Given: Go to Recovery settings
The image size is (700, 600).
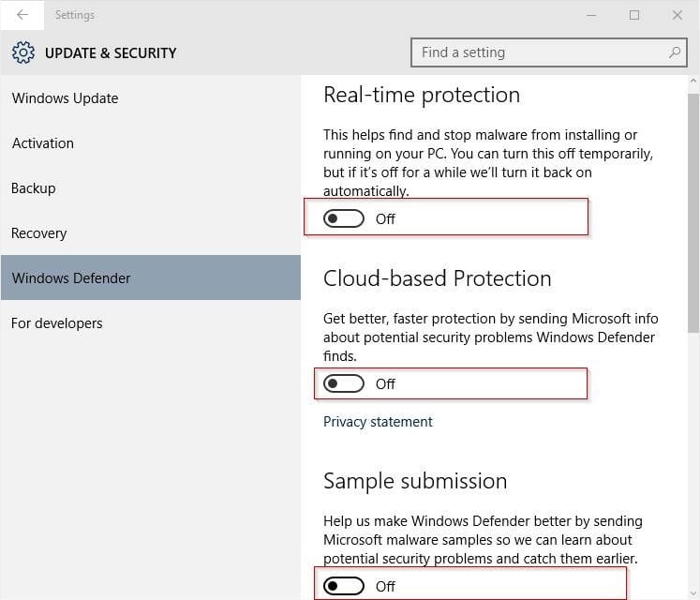Looking at the screenshot, I should [x=151, y=232].
